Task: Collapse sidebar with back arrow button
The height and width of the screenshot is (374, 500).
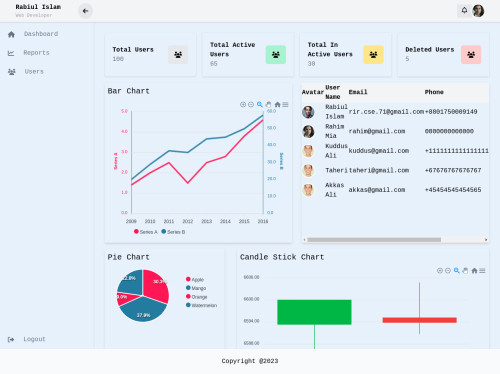Action: point(85,11)
